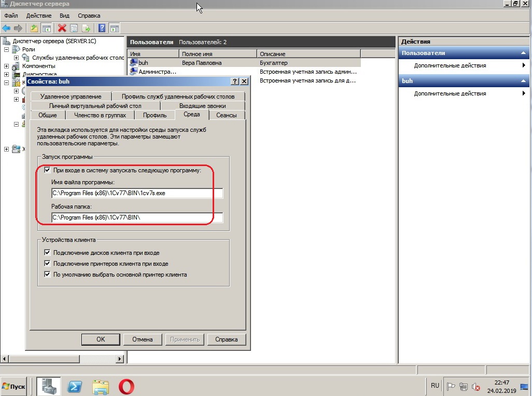Uncheck the start program at logon checkbox
The image size is (532, 396).
point(48,170)
